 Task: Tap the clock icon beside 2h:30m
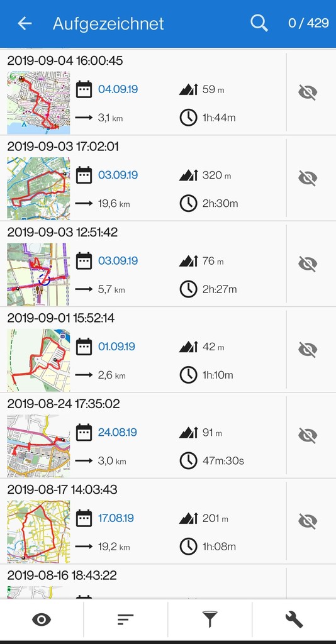tap(188, 203)
